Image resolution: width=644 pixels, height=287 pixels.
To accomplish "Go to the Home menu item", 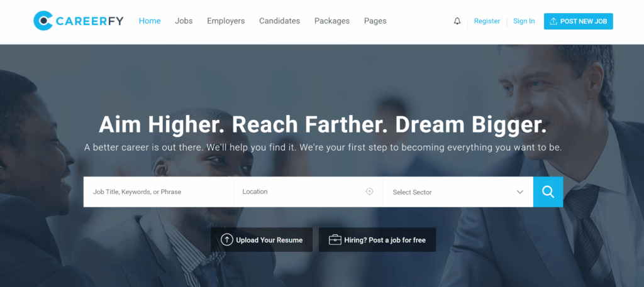I will pyautogui.click(x=150, y=21).
